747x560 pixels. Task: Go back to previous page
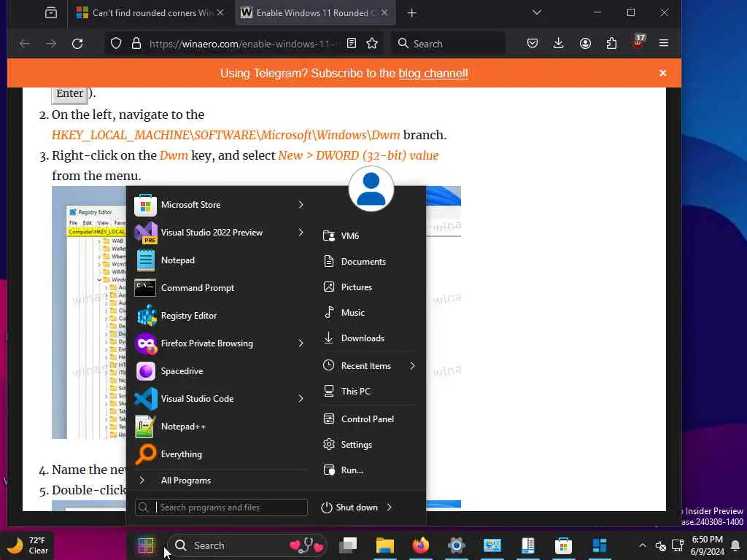tap(25, 44)
